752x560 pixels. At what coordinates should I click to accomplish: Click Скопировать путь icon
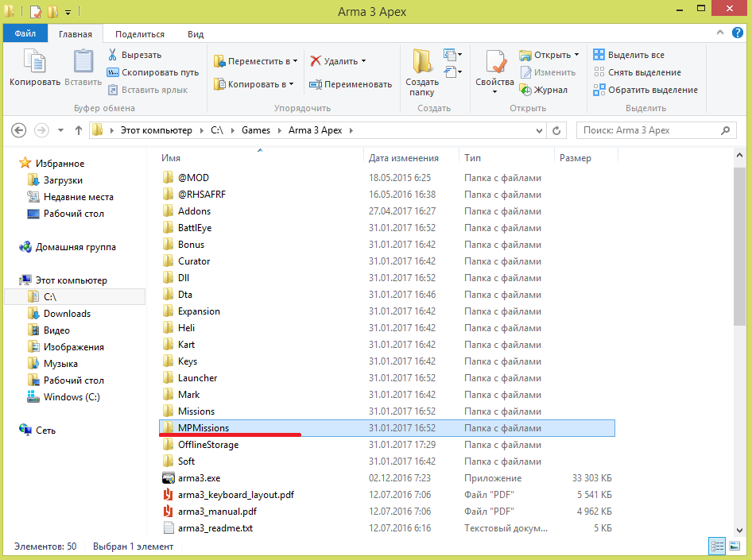click(x=113, y=72)
